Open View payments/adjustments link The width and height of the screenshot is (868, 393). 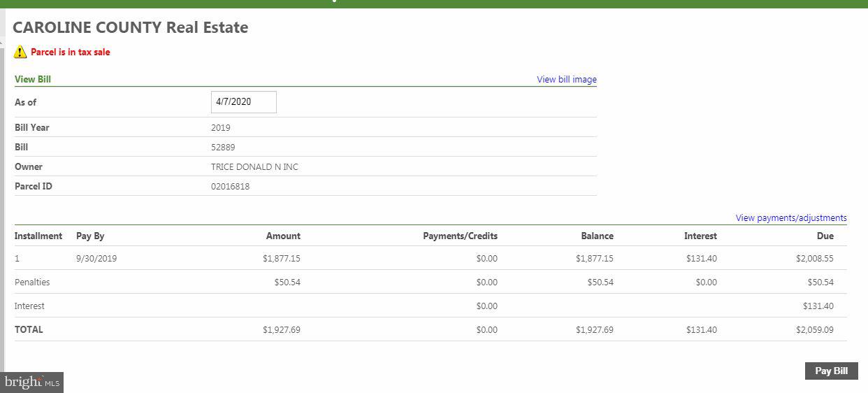tap(791, 217)
